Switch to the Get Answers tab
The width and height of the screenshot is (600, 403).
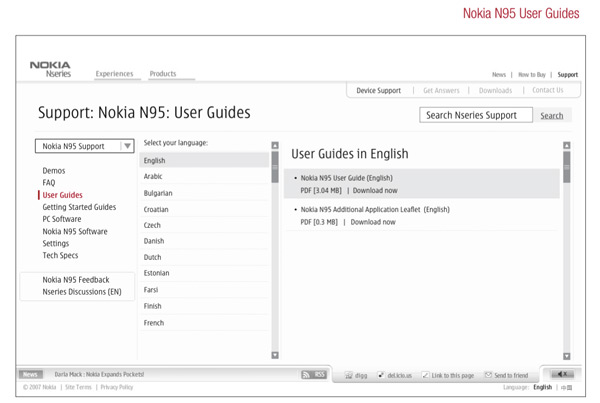coord(441,91)
